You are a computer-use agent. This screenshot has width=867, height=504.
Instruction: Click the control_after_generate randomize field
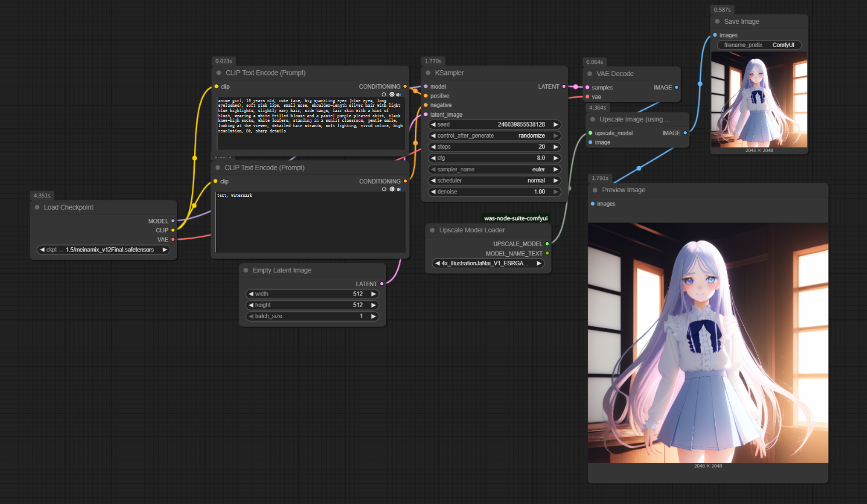(x=494, y=135)
